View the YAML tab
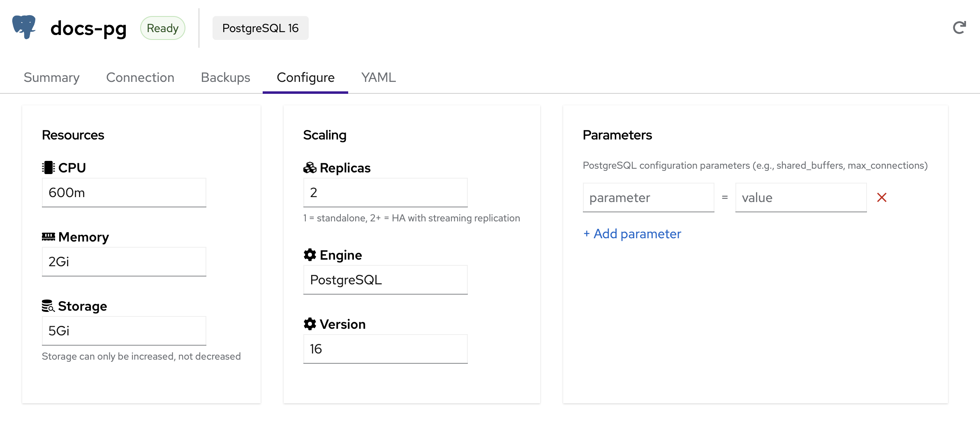The height and width of the screenshot is (423, 980). tap(378, 77)
